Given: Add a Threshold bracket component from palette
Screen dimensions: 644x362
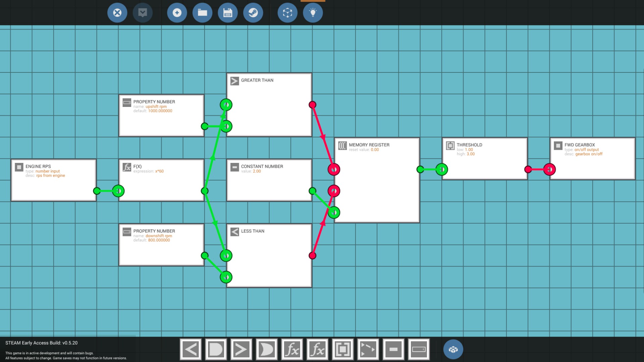Looking at the screenshot, I should 342,350.
